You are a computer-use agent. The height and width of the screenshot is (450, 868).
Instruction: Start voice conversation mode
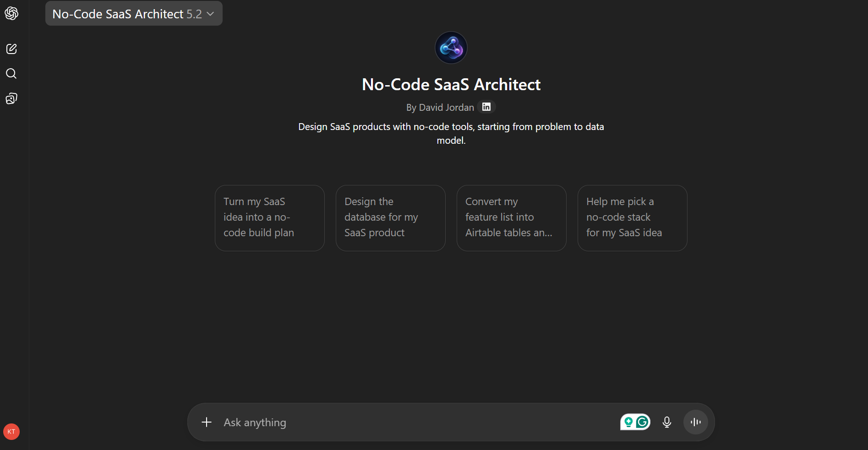tap(695, 422)
